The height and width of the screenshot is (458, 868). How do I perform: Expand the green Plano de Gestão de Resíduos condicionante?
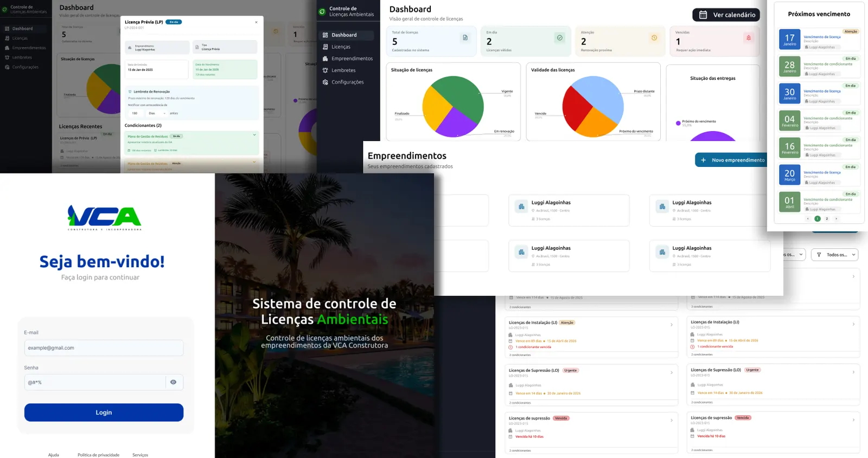(x=254, y=135)
